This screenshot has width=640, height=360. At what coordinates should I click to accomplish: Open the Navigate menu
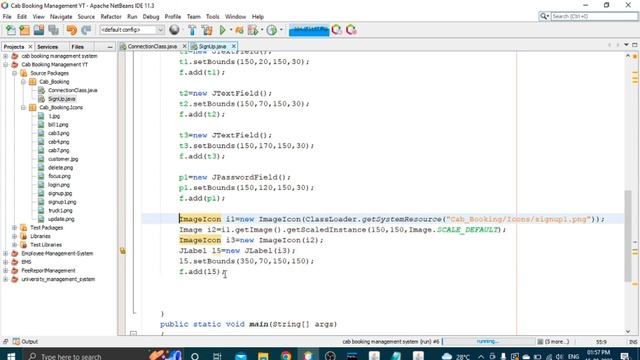[x=61, y=16]
